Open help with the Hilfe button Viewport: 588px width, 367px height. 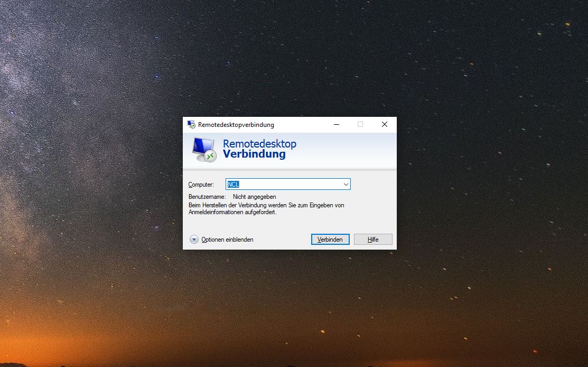tap(373, 240)
